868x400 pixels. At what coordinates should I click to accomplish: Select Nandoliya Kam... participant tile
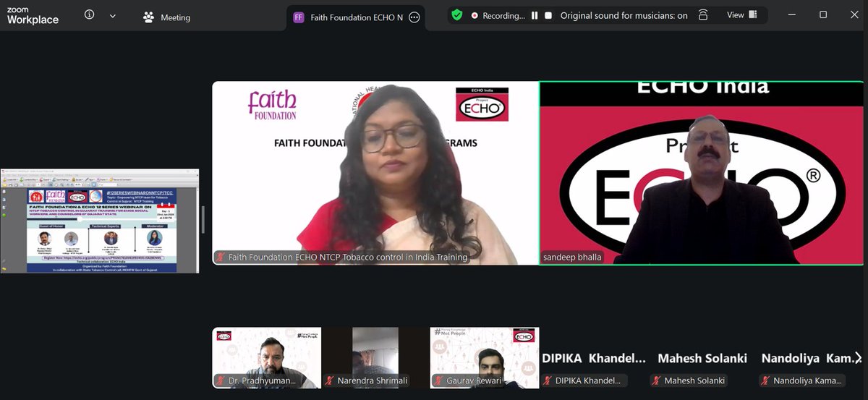[x=810, y=358]
